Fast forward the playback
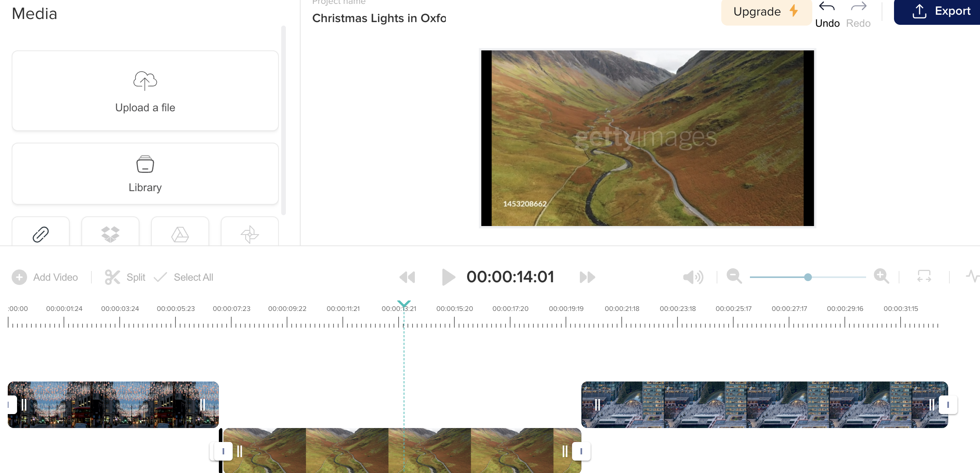 pos(587,277)
